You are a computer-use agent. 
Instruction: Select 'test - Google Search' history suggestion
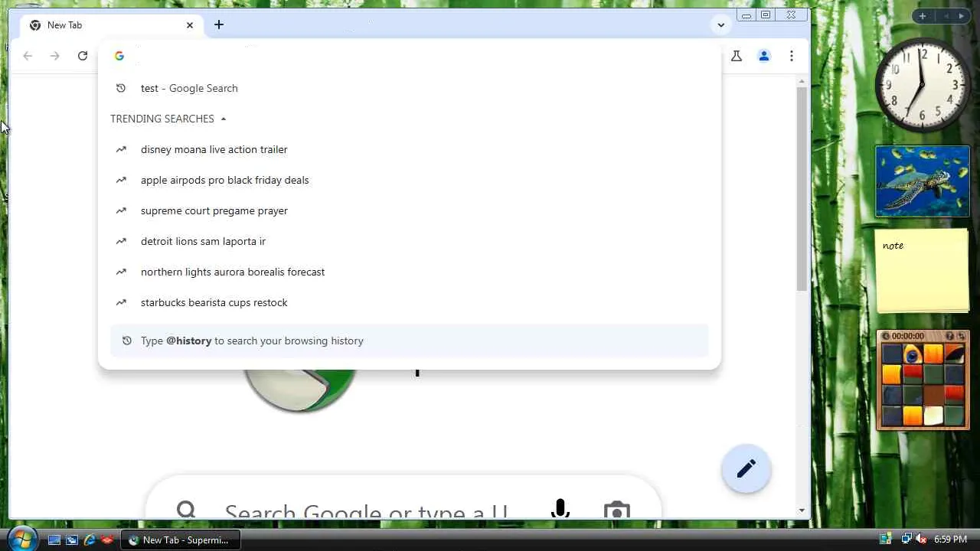coord(410,88)
